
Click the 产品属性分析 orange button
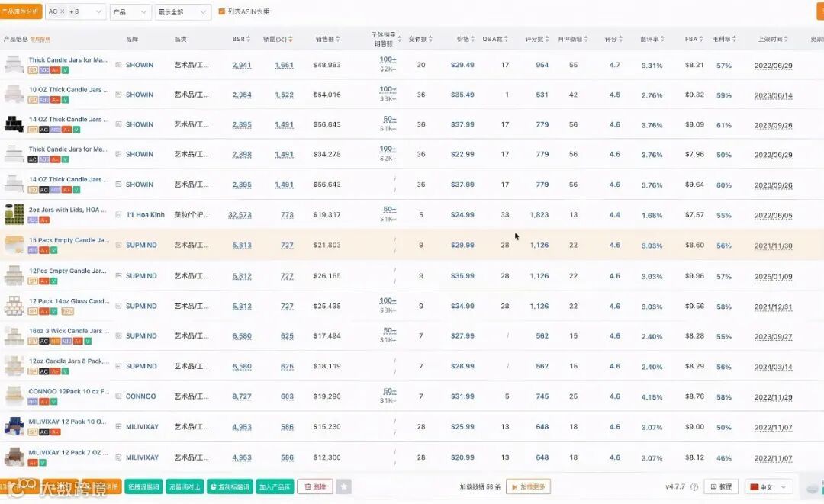pos(21,11)
